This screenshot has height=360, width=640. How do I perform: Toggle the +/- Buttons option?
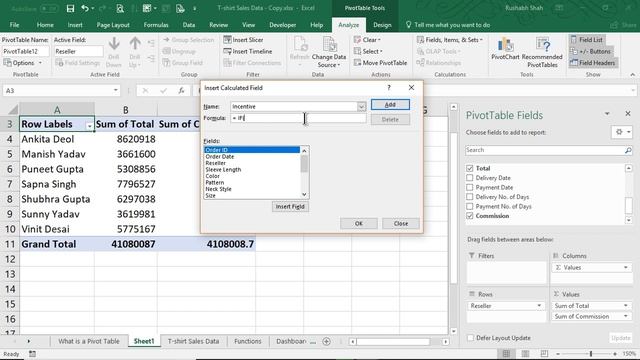click(x=591, y=51)
